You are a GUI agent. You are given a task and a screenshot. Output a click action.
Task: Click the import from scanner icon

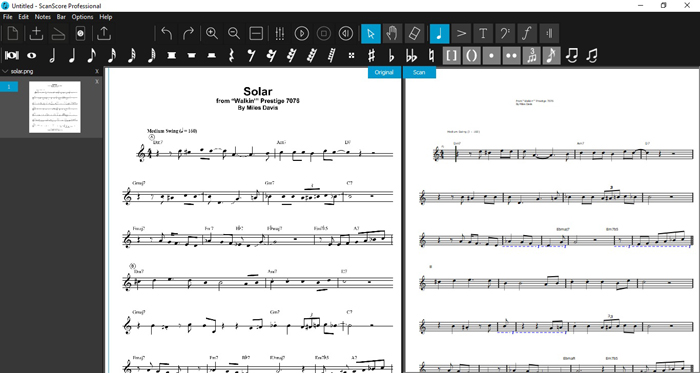(58, 33)
